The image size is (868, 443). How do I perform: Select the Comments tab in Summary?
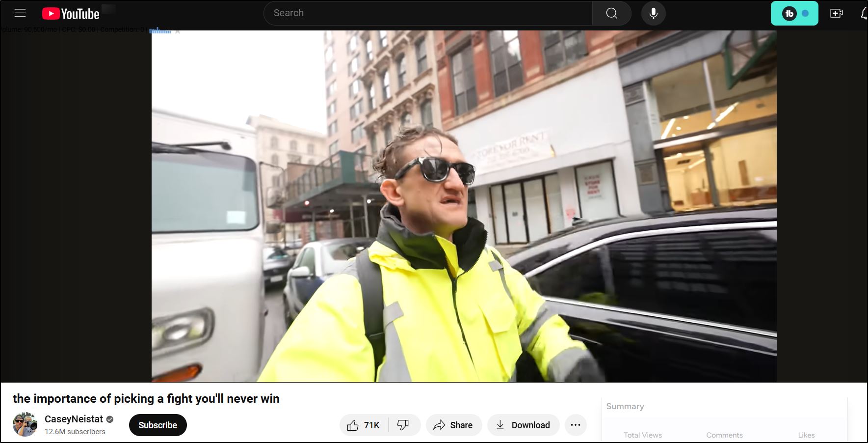click(724, 435)
